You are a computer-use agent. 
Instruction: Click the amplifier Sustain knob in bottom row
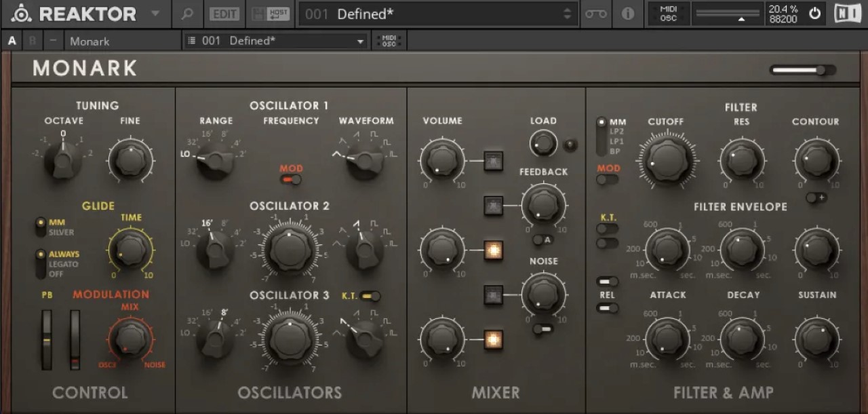pyautogui.click(x=816, y=338)
